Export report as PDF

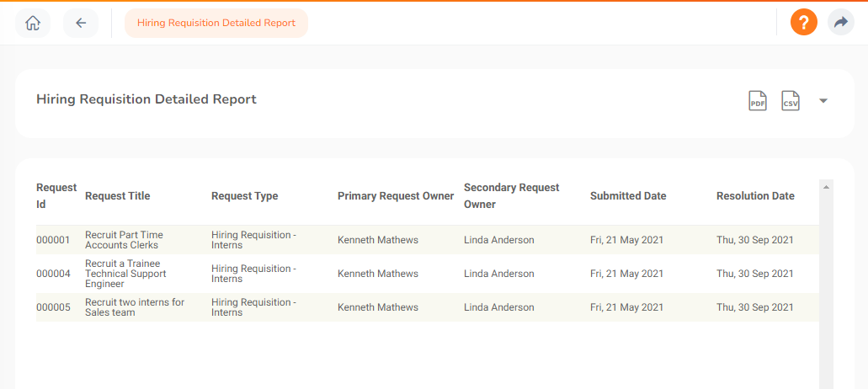coord(758,101)
